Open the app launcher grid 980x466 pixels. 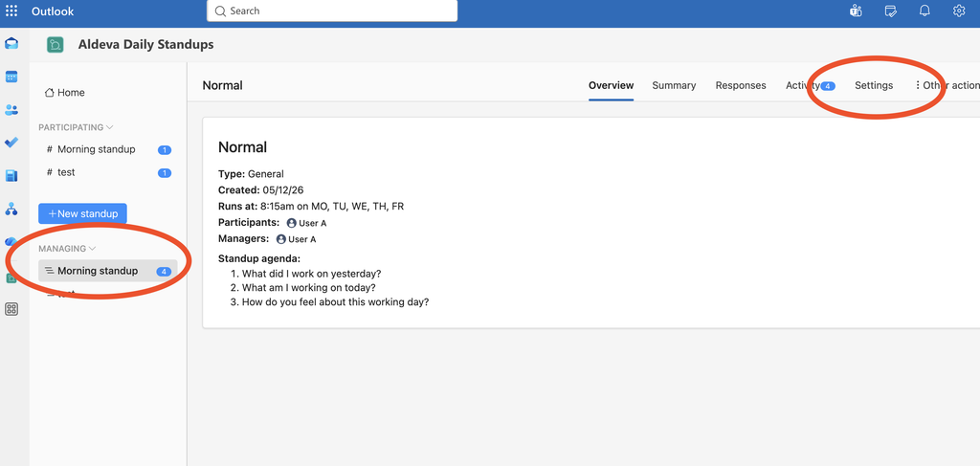click(11, 11)
